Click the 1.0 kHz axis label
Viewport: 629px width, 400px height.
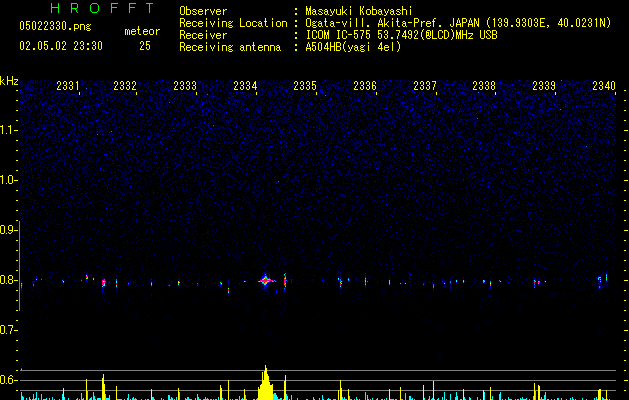pyautogui.click(x=8, y=180)
